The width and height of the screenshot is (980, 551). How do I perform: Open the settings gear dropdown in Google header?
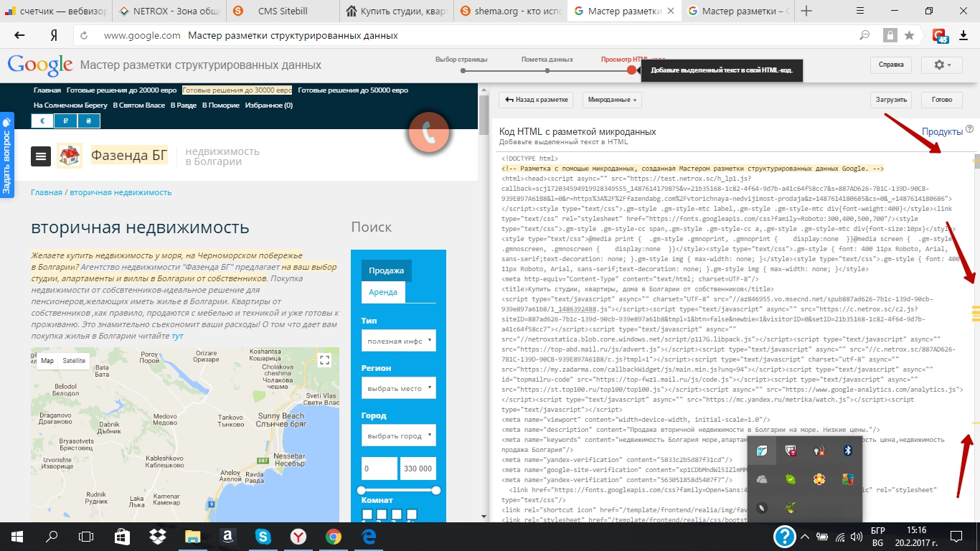942,65
